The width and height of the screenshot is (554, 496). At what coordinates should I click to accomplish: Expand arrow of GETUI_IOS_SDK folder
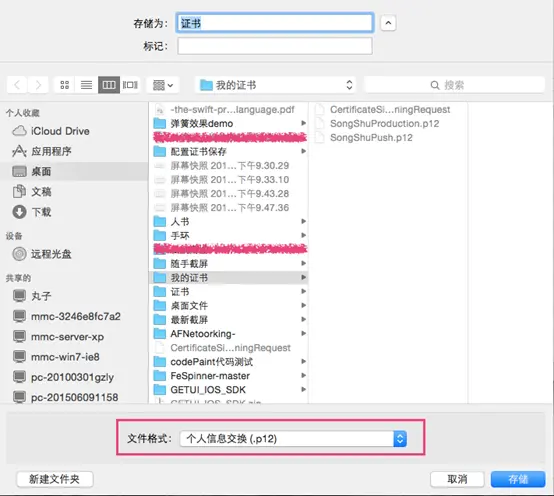point(303,389)
